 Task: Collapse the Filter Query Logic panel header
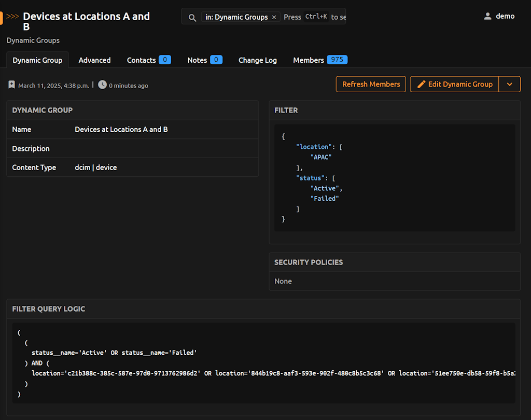49,309
